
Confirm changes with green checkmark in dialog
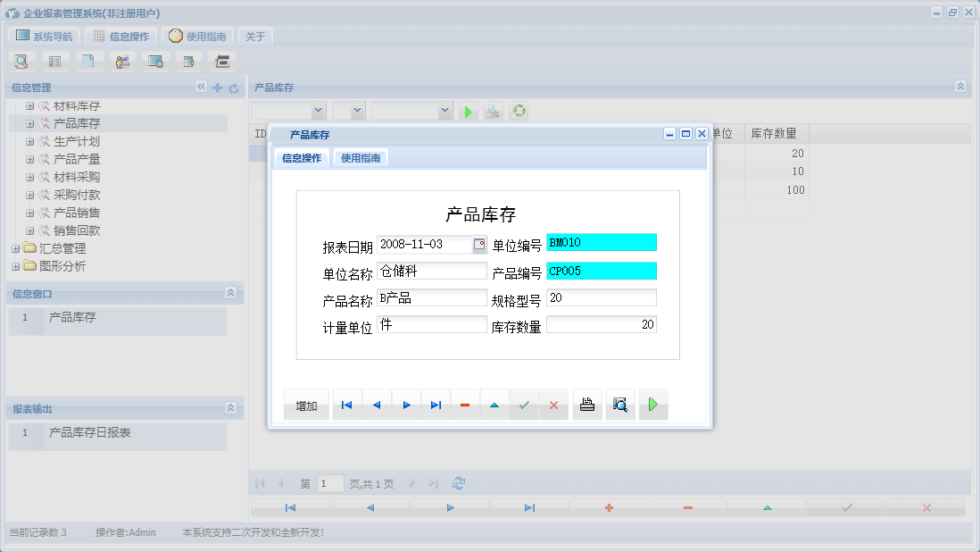(x=524, y=406)
